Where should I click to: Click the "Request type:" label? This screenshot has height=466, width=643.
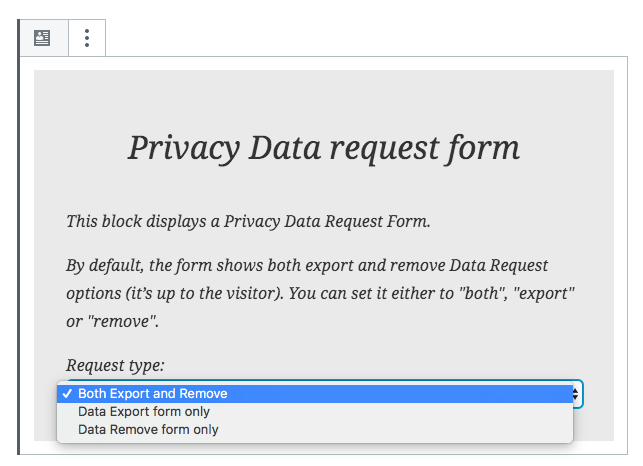click(x=115, y=365)
